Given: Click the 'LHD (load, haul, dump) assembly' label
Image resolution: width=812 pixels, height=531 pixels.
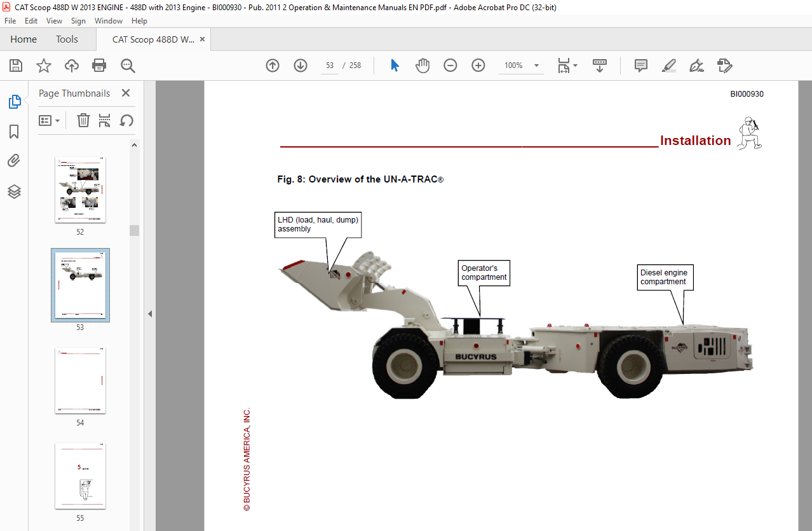Looking at the screenshot, I should click(318, 224).
